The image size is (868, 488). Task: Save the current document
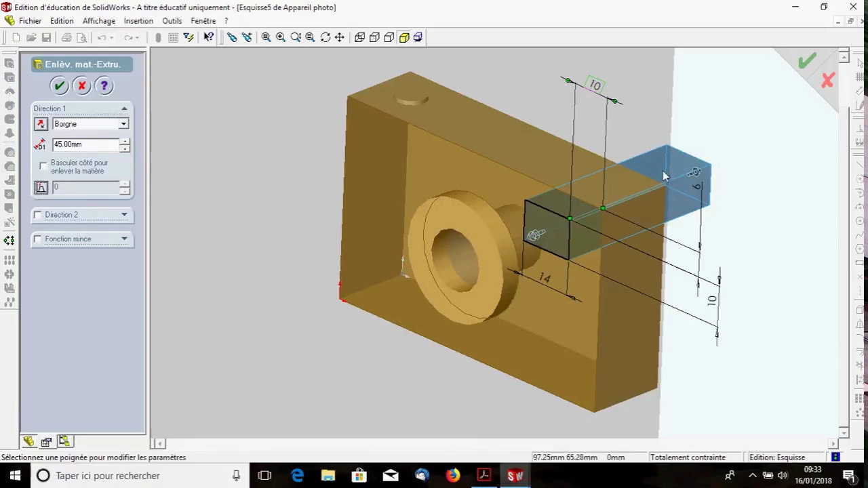point(46,37)
